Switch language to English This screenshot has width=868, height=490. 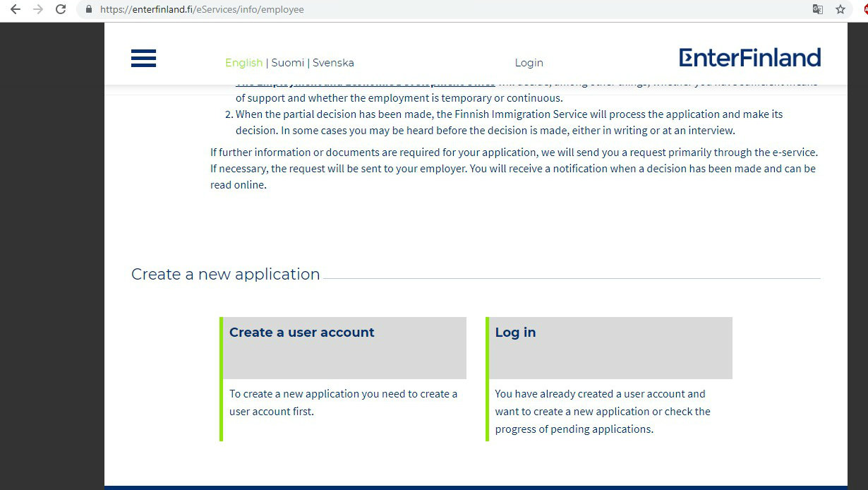tap(243, 63)
